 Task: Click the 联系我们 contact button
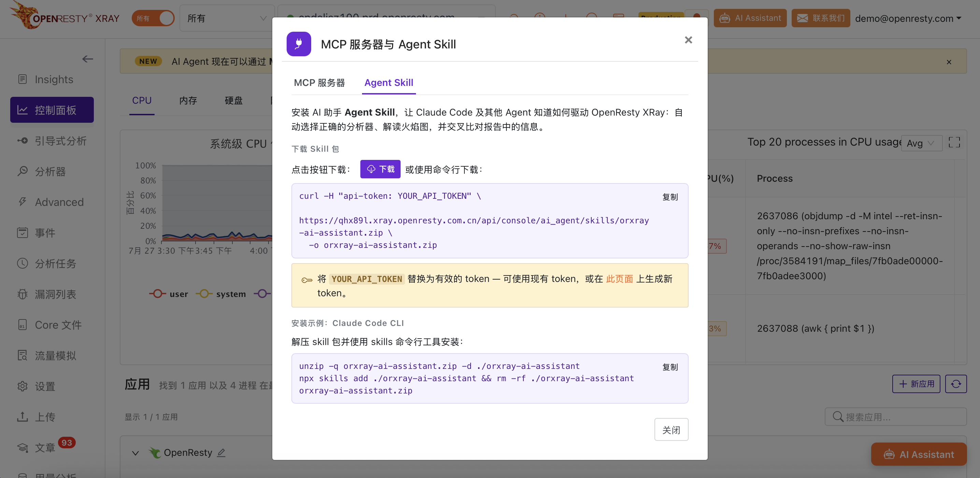(821, 18)
